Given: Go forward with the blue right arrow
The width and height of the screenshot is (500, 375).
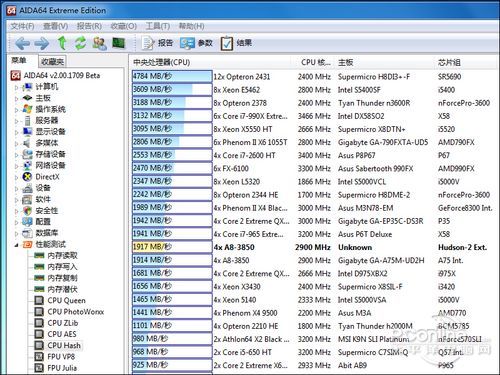Looking at the screenshot, I should [x=42, y=43].
